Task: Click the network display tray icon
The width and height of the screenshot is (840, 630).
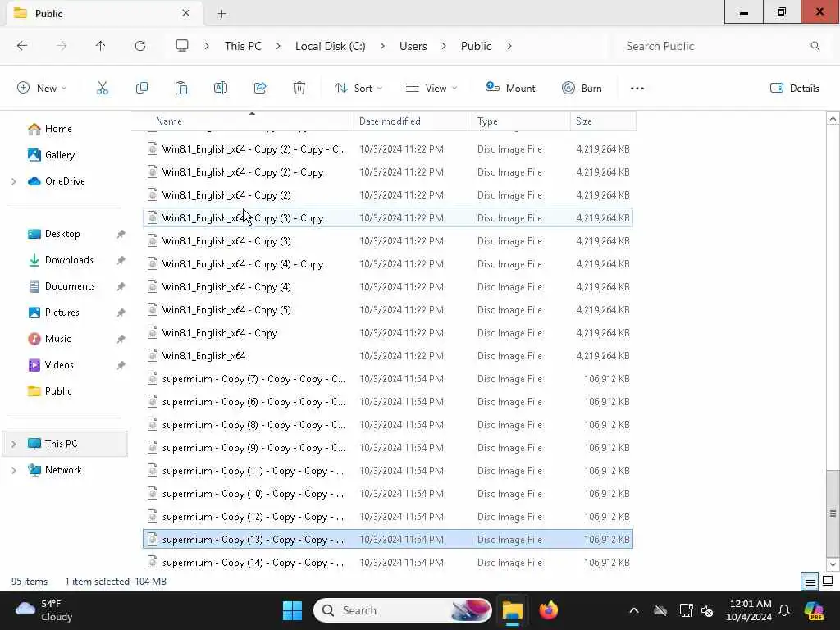Action: click(x=687, y=610)
